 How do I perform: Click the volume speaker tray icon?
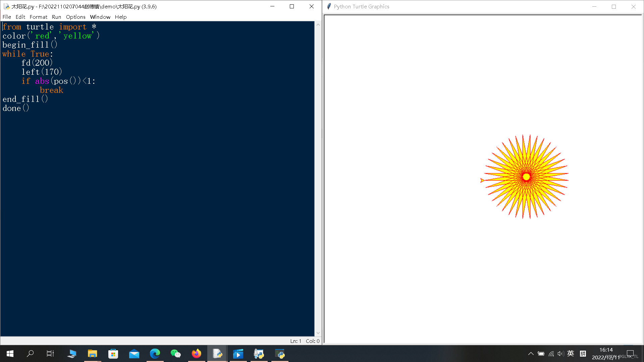coord(560,354)
